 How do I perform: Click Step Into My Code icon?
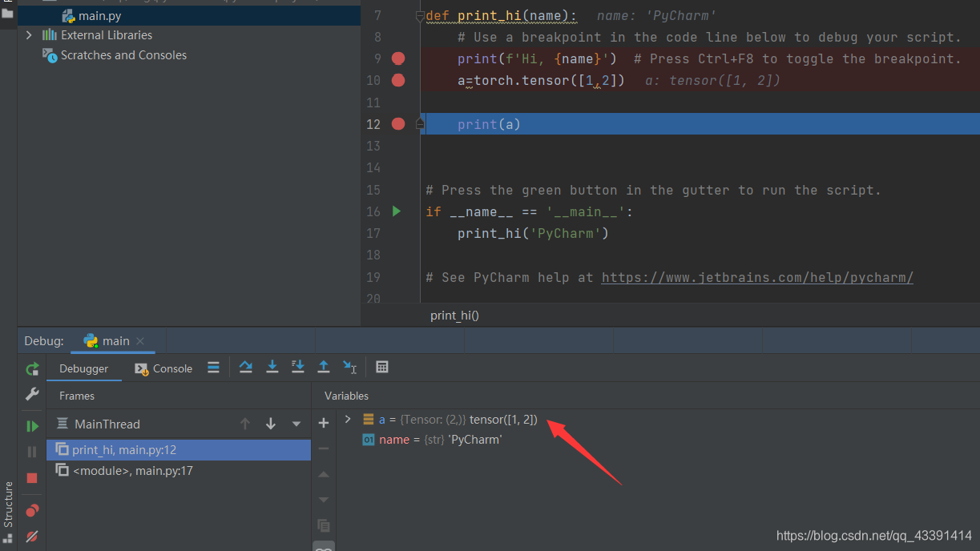point(298,367)
